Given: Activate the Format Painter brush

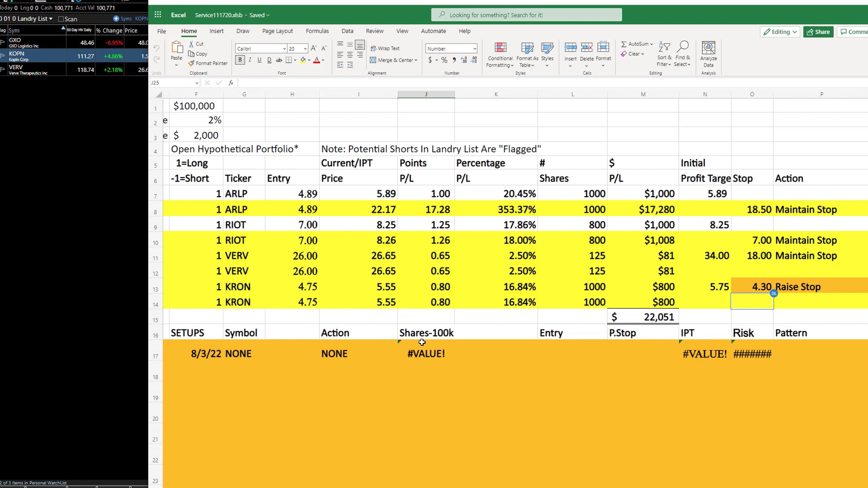Looking at the screenshot, I should (x=191, y=63).
